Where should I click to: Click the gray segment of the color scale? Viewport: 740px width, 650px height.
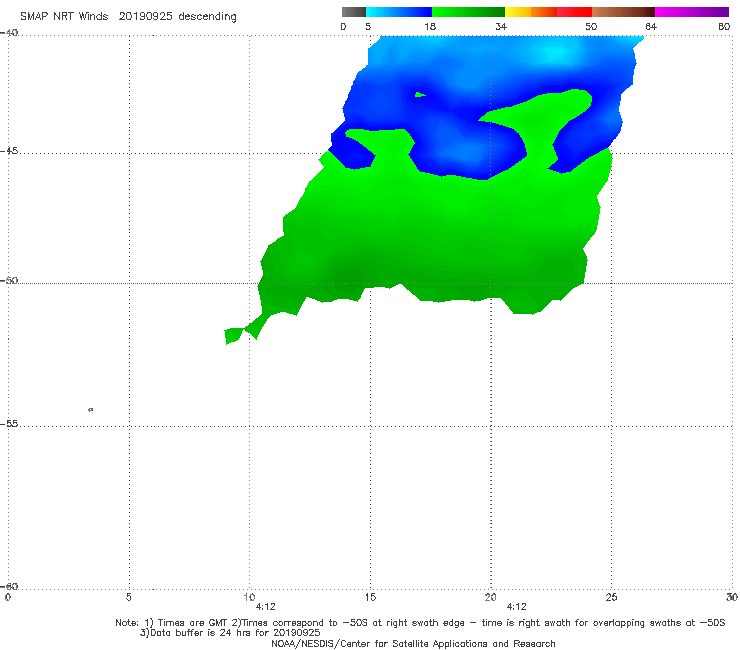tap(354, 12)
